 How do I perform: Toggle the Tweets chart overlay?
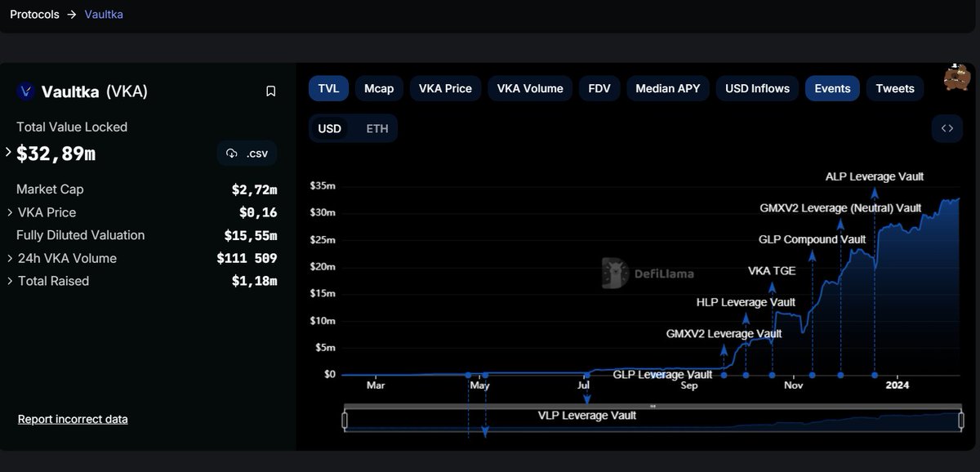coord(895,88)
